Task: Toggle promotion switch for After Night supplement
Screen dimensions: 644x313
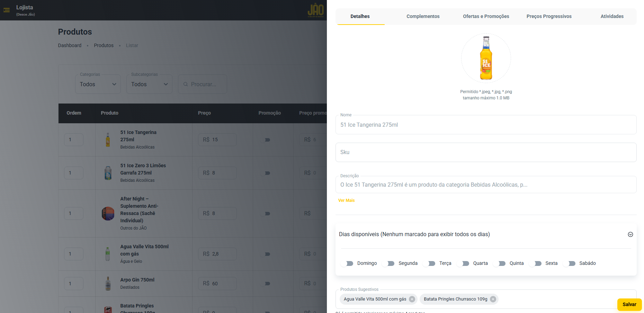Action: pos(266,214)
